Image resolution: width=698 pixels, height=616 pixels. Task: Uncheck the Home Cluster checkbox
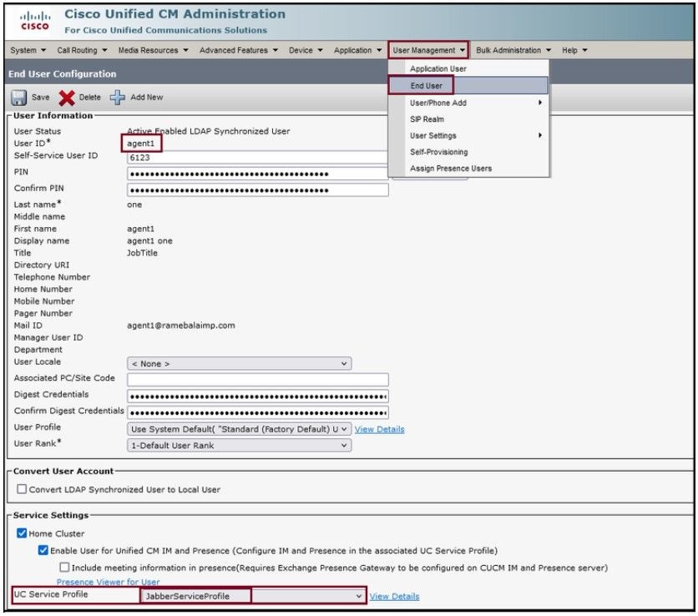22,533
